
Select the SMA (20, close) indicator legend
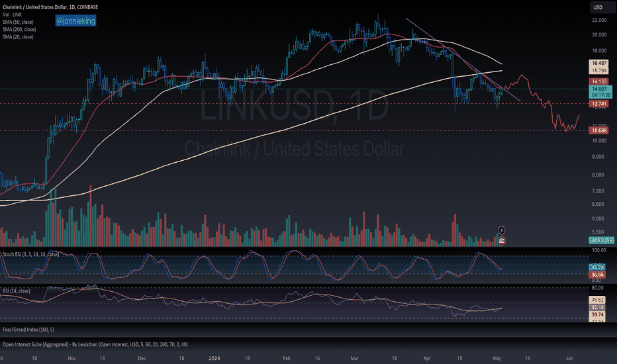point(18,37)
